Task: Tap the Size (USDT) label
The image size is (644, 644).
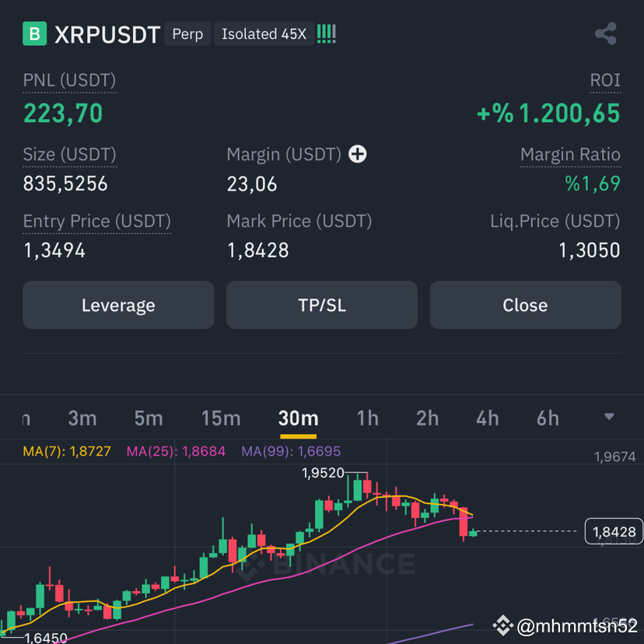Action: (x=69, y=155)
